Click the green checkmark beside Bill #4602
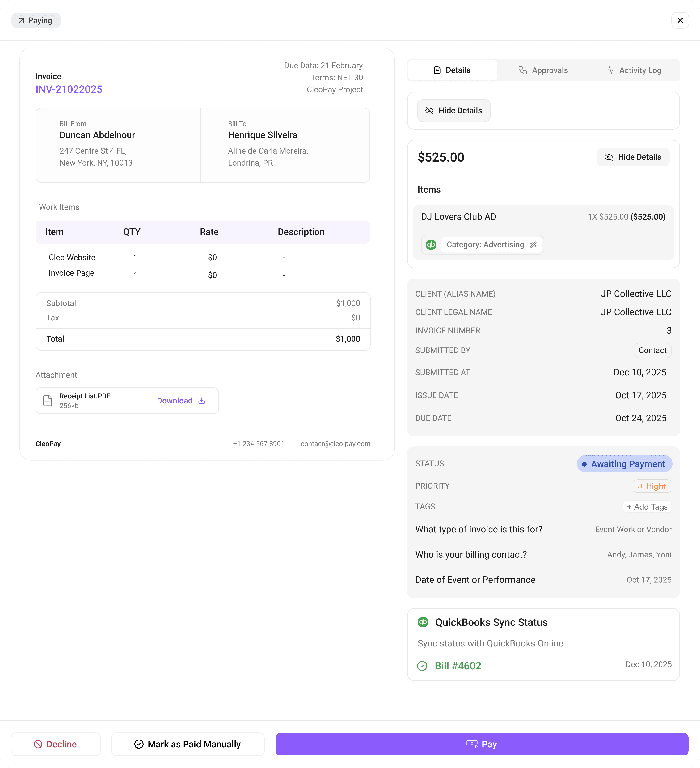 click(422, 666)
